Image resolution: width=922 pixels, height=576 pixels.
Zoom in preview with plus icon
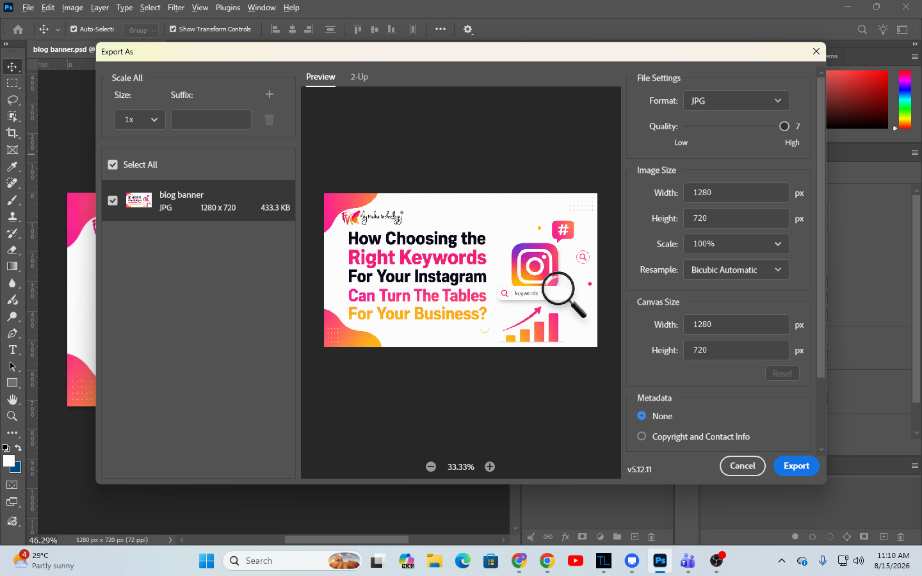[x=490, y=467]
